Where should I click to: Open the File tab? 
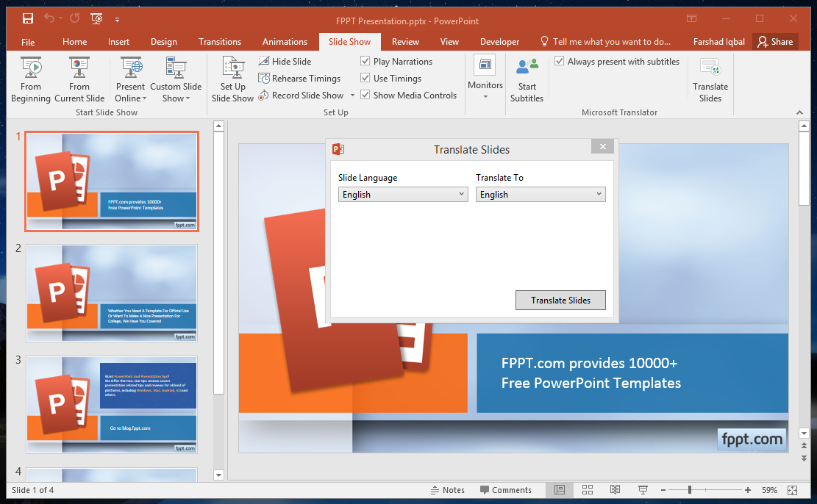point(28,42)
